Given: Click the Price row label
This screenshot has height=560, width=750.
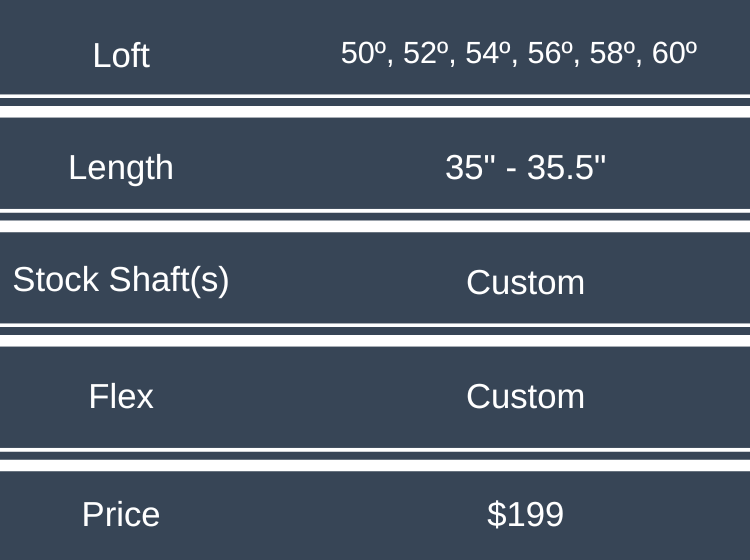Looking at the screenshot, I should (x=121, y=514).
